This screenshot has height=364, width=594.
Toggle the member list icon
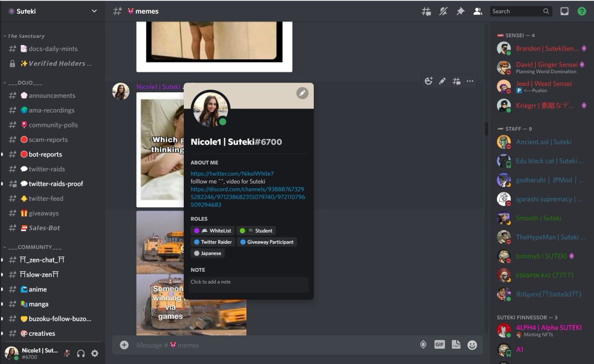pos(478,11)
